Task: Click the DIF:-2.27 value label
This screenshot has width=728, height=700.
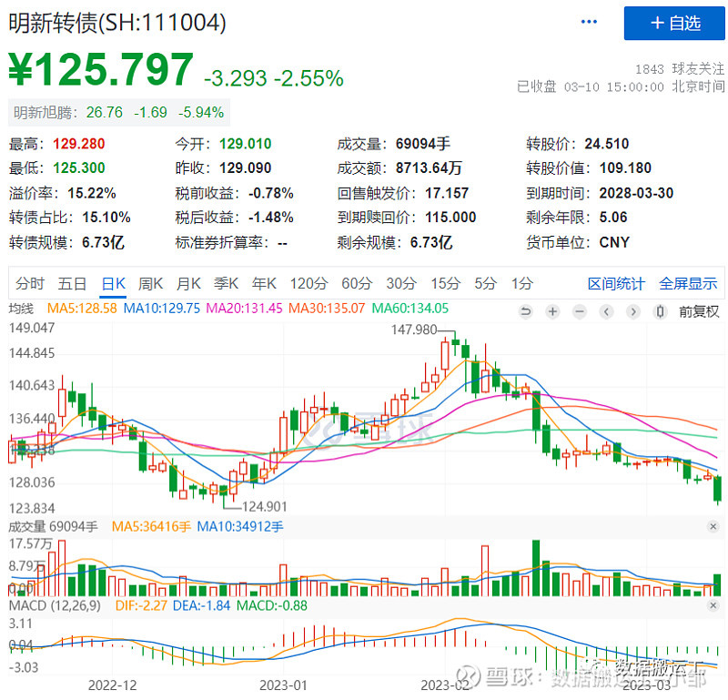Action: pyautogui.click(x=141, y=605)
